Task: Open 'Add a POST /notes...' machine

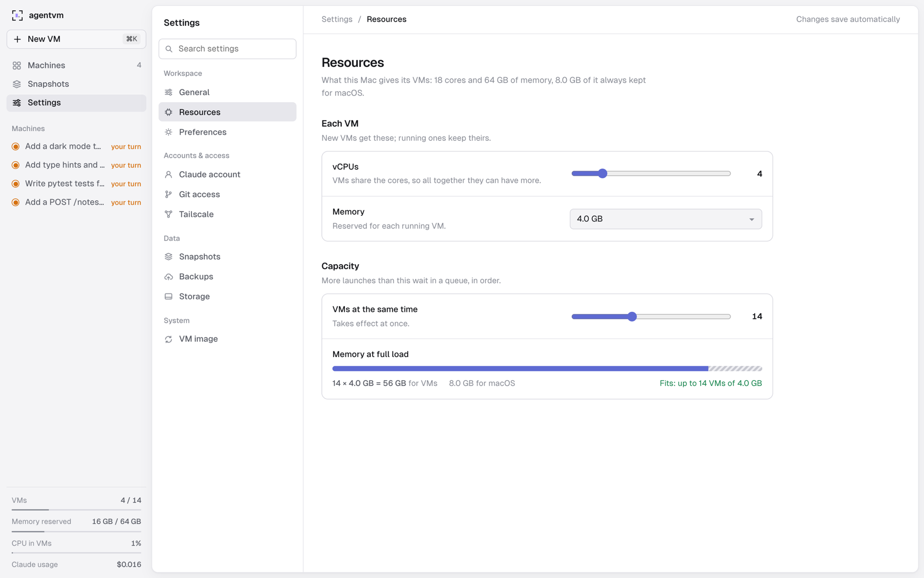Action: (x=76, y=202)
